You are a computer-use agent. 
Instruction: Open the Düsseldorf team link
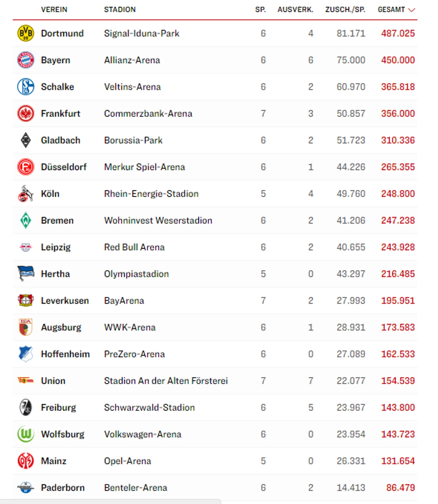[x=64, y=167]
